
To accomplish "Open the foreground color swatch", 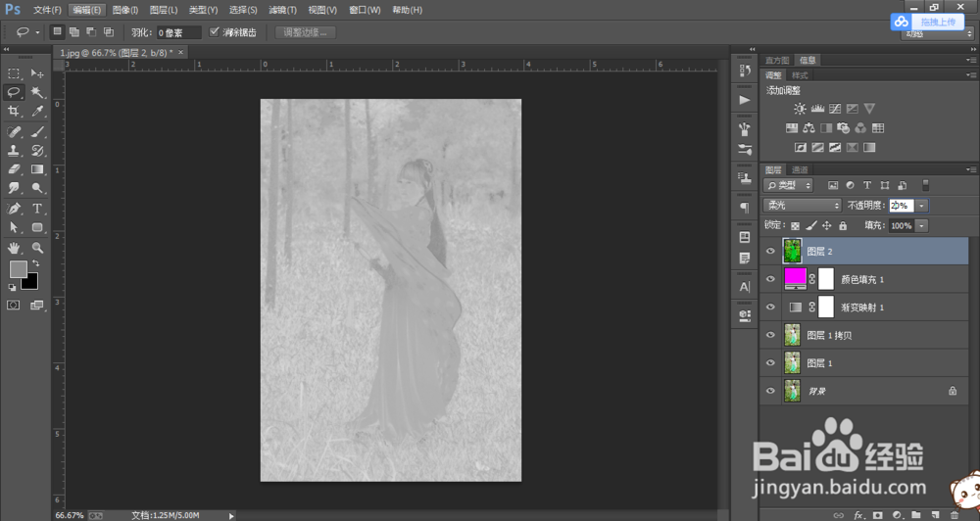I will (x=18, y=269).
